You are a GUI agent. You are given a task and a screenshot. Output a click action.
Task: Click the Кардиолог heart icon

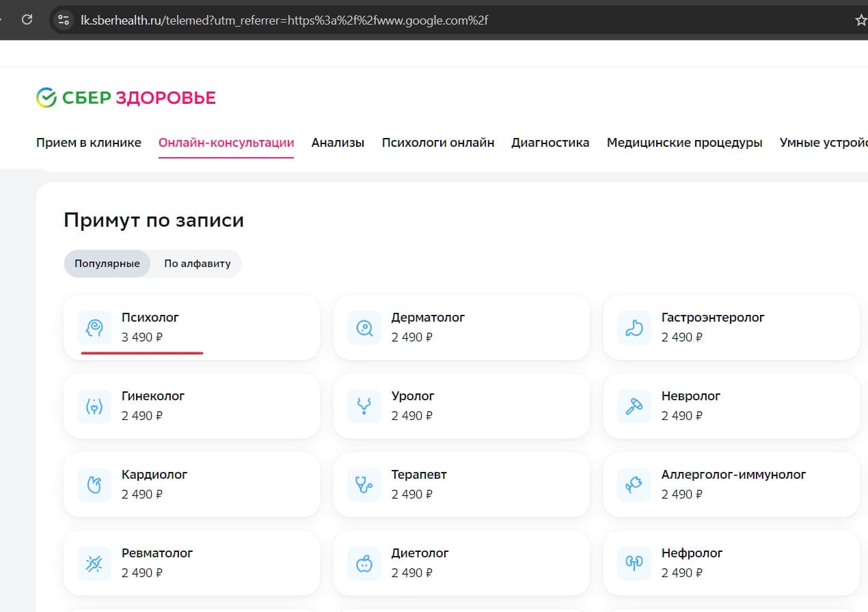[x=94, y=485]
